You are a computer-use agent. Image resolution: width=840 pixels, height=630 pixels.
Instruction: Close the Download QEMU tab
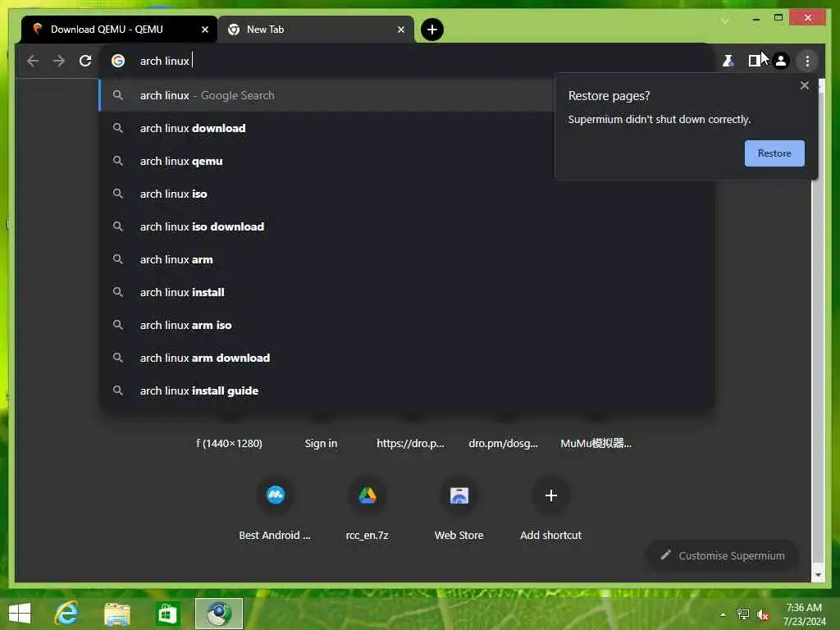(204, 30)
